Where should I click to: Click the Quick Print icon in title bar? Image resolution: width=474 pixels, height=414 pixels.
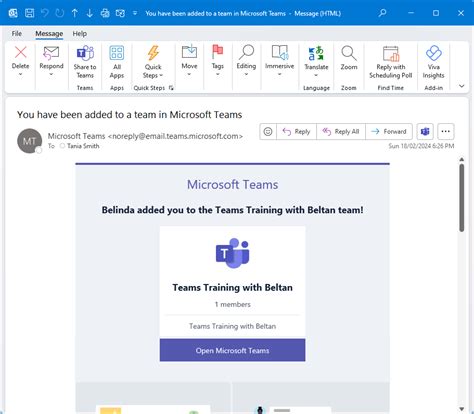point(105,13)
